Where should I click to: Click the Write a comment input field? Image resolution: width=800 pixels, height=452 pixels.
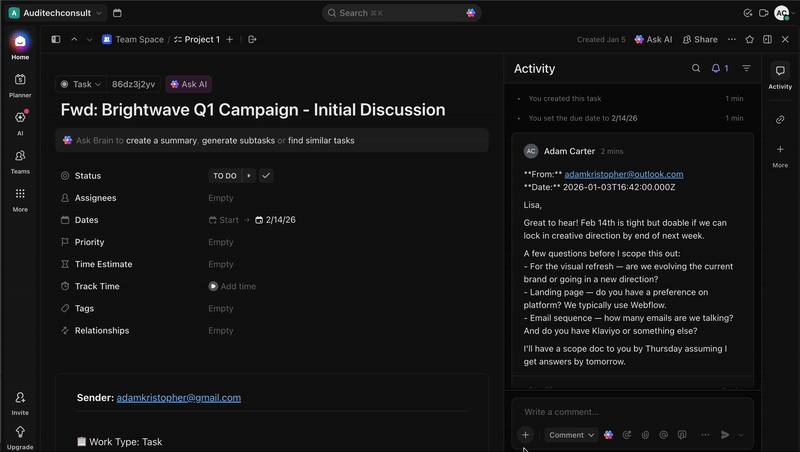[630, 411]
